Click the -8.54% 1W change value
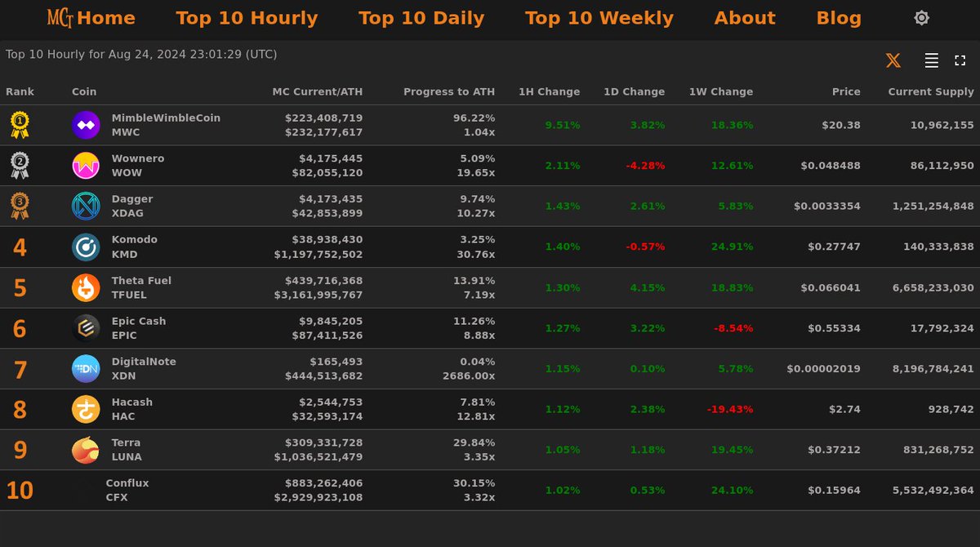This screenshot has width=980, height=547. tap(733, 328)
